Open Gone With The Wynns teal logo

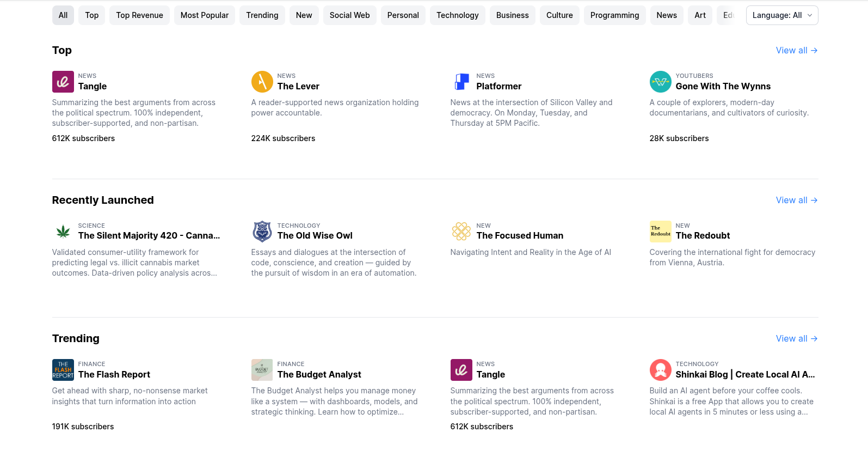[x=661, y=82]
